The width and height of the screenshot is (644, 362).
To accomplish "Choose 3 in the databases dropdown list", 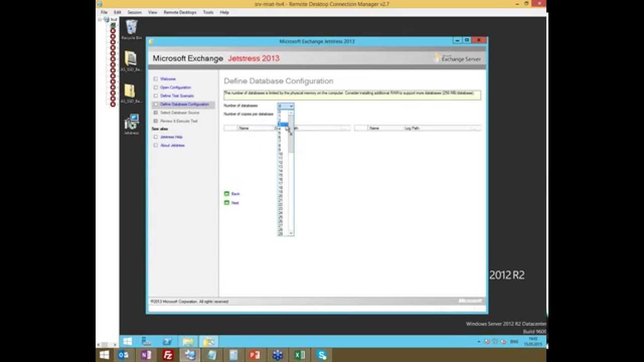I will pyautogui.click(x=283, y=124).
